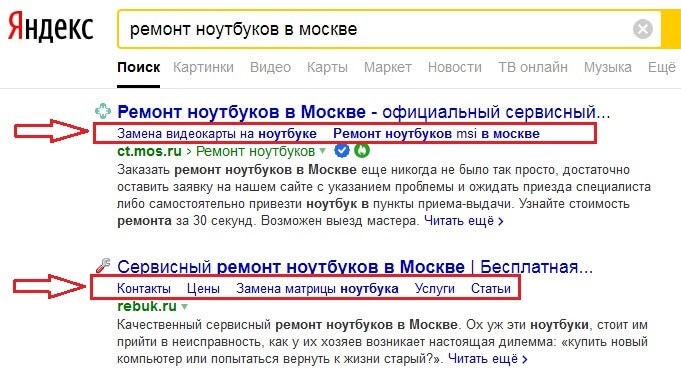
Task: Open the Контакты sitelink
Action: tap(144, 288)
